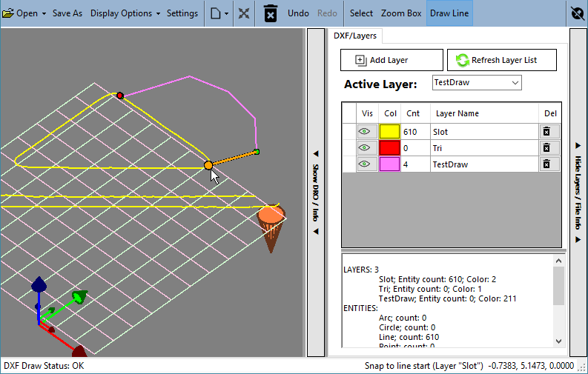The image size is (588, 374).
Task: Click Save As in toolbar
Action: pyautogui.click(x=67, y=13)
